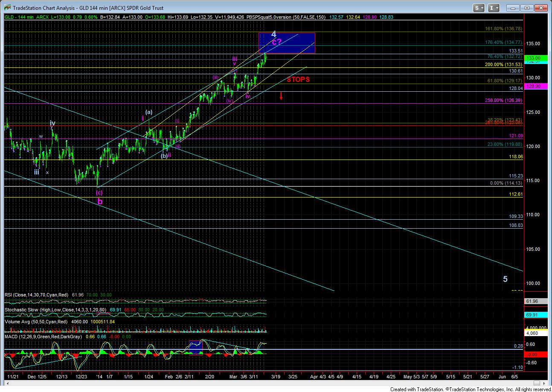Select the red STOPS annotation on chart
Image resolution: width=552 pixels, height=392 pixels.
pos(298,79)
